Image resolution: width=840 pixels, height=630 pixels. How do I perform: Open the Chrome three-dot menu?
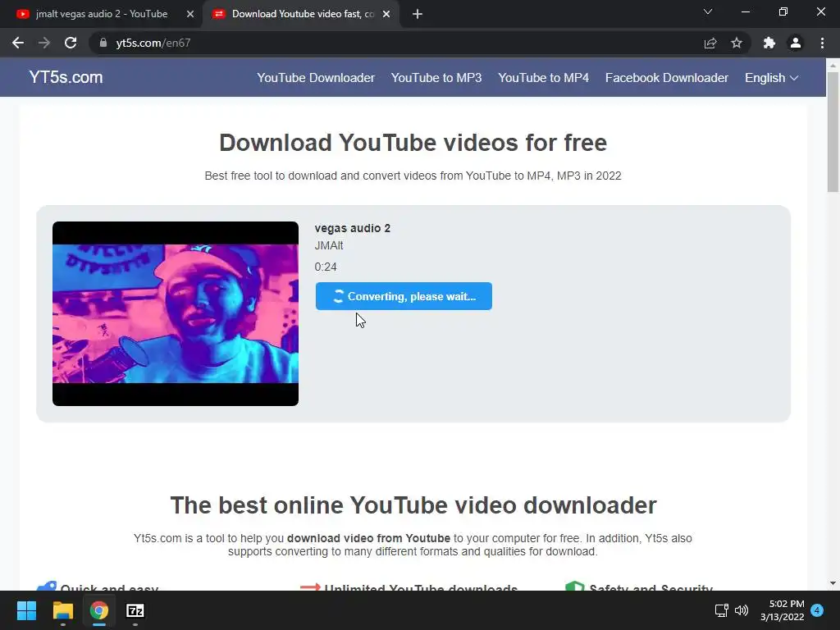click(822, 43)
